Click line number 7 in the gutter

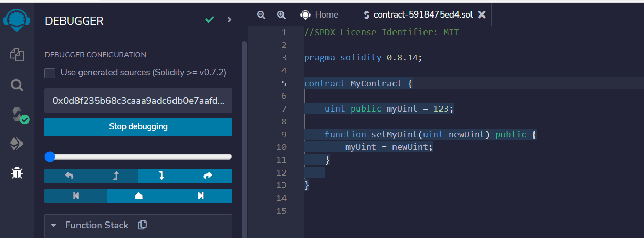[284, 109]
